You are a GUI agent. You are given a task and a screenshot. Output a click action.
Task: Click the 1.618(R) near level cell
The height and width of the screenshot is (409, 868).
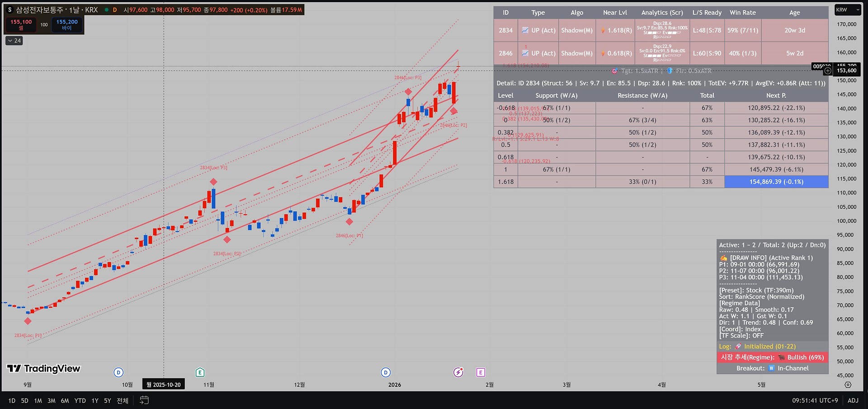coord(615,30)
